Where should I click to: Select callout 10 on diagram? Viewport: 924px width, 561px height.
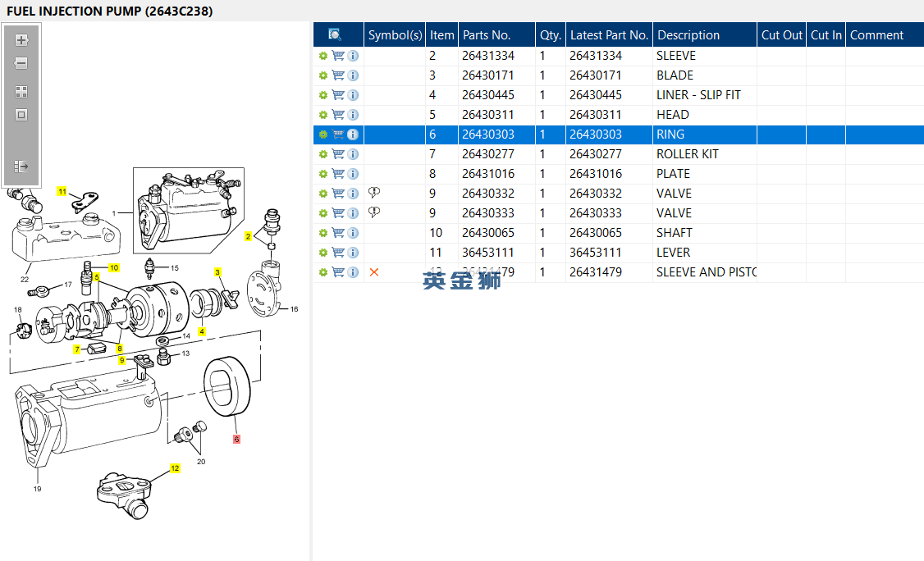coord(114,267)
